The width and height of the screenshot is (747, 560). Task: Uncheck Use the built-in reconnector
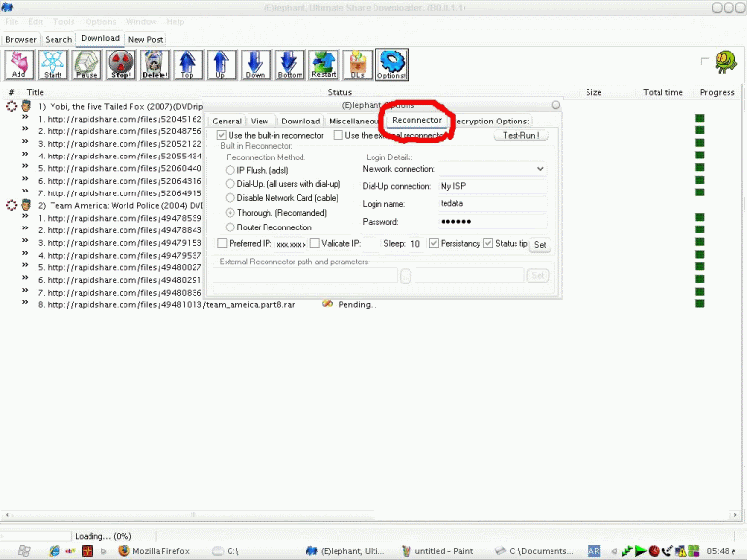pyautogui.click(x=222, y=136)
